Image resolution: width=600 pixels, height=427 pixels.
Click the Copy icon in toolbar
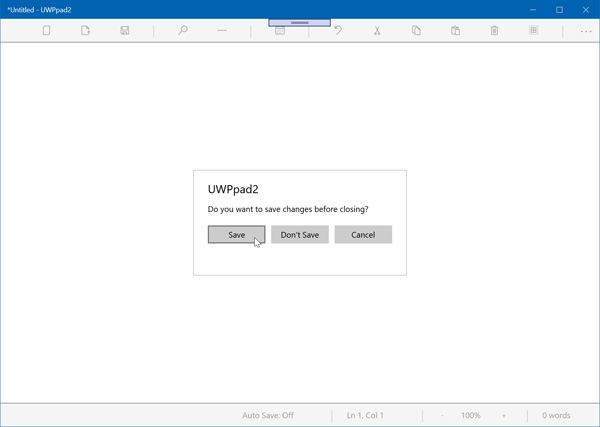(x=416, y=31)
